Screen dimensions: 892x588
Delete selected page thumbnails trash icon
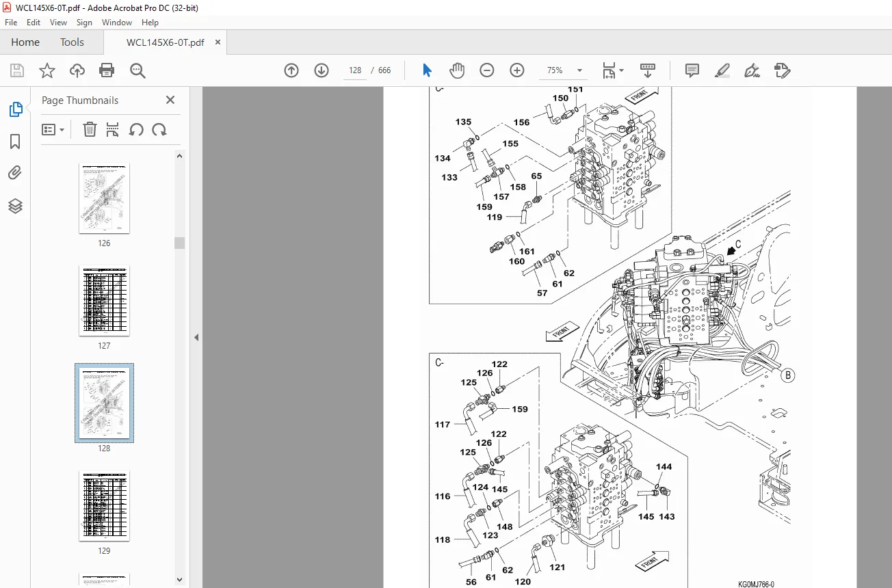coord(90,129)
